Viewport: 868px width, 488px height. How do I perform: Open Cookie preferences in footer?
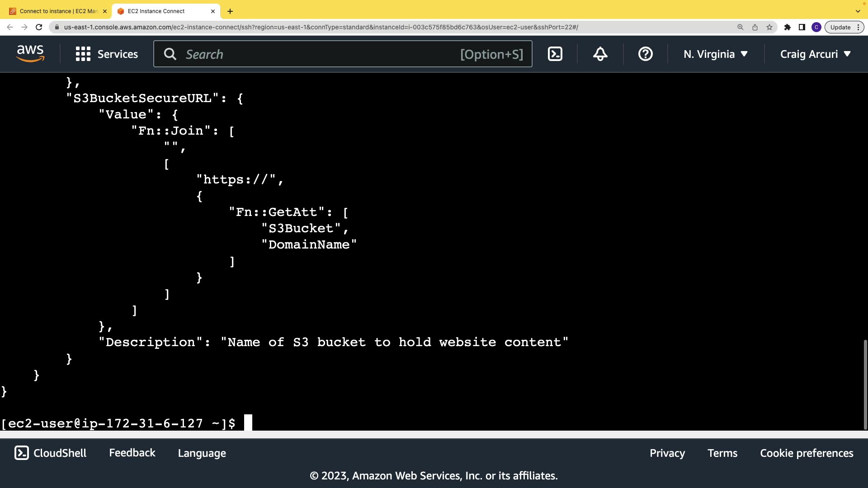click(807, 453)
